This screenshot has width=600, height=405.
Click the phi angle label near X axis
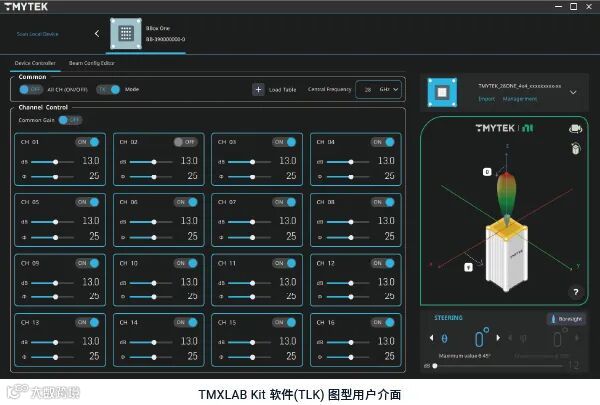pos(468,267)
